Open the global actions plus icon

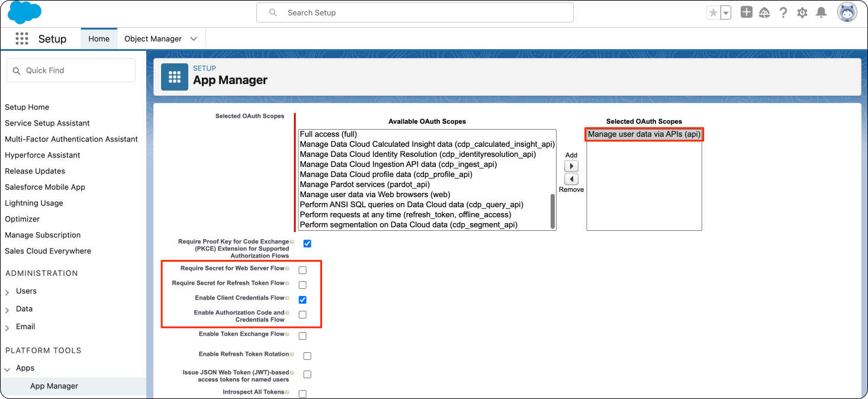coord(747,12)
